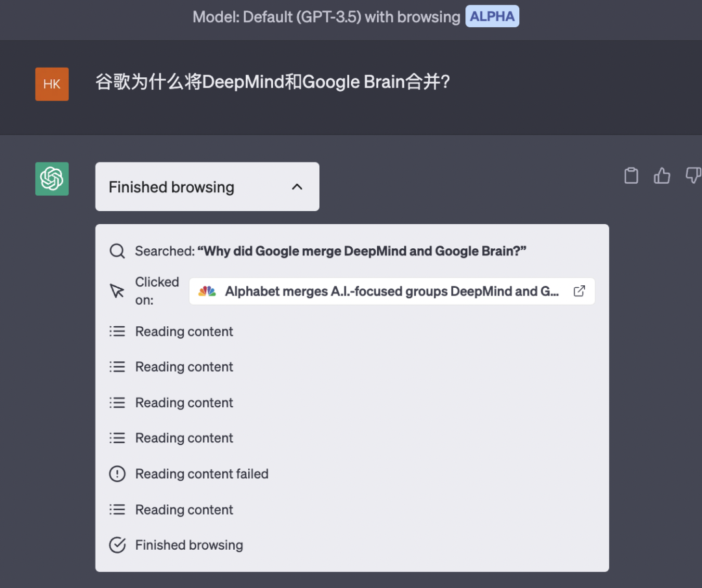Click the user question about DeepMind merger
702x588 pixels.
pyautogui.click(x=273, y=83)
